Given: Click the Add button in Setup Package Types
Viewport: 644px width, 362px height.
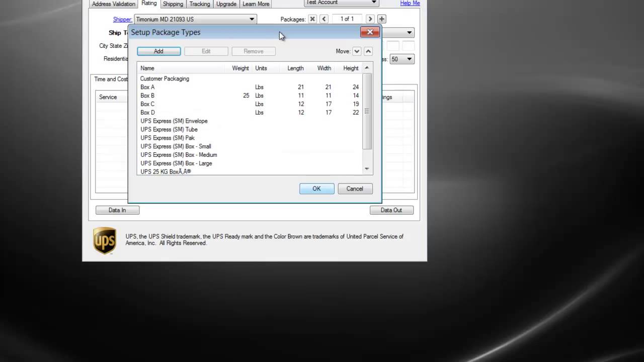Looking at the screenshot, I should point(158,51).
